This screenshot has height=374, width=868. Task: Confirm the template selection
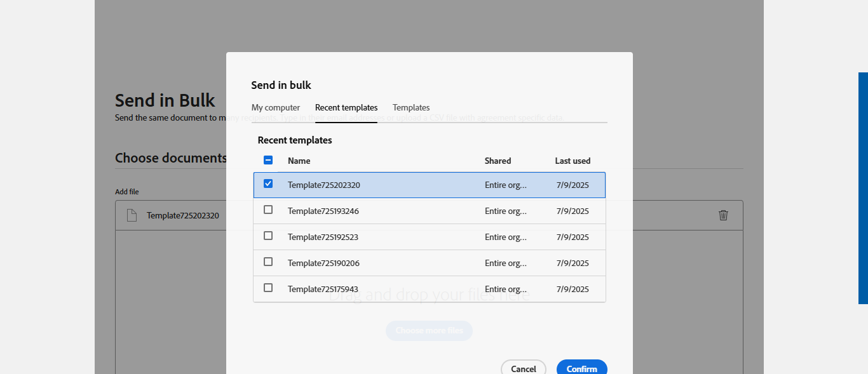(581, 368)
